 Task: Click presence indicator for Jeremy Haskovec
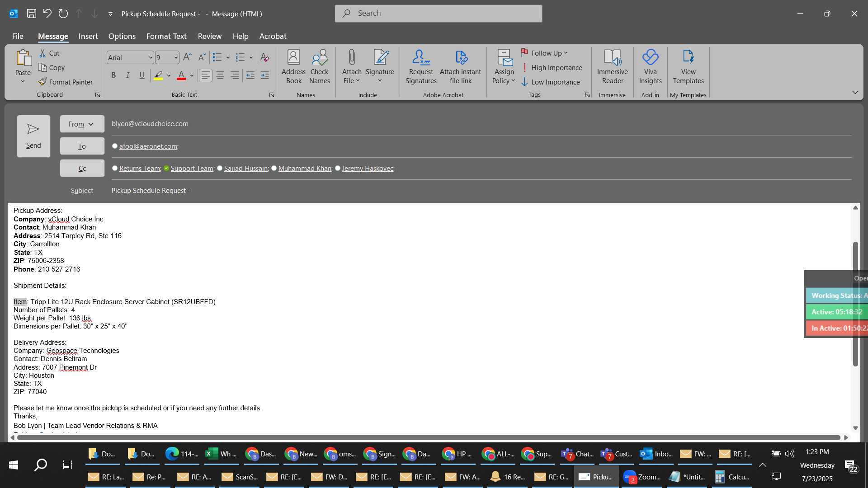coord(338,168)
